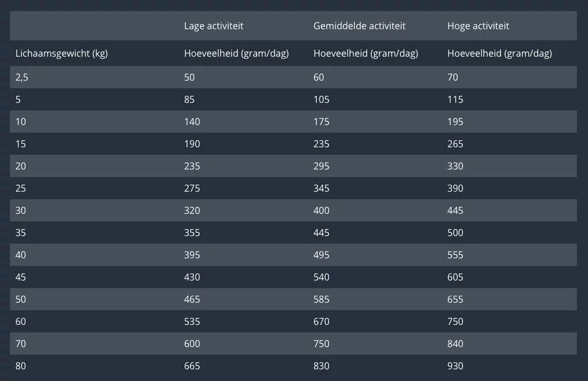Select the 500 value in the 35 kg row
This screenshot has width=588, height=381.
[x=455, y=233]
